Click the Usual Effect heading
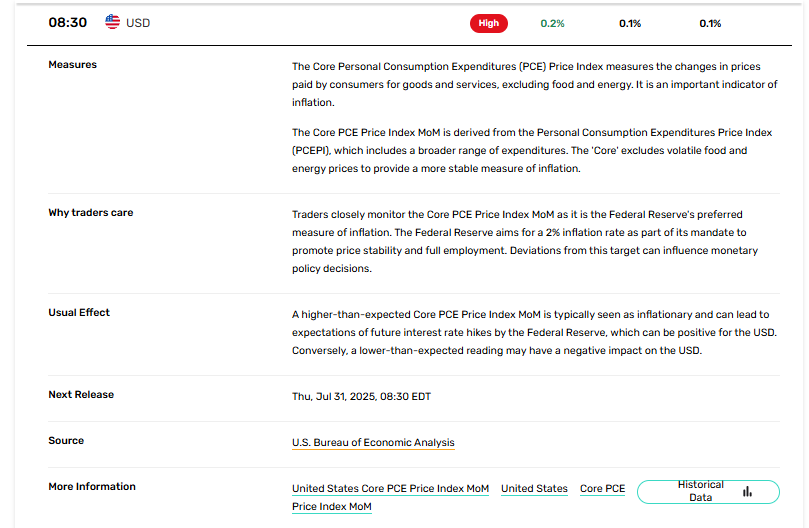The height and width of the screenshot is (528, 809). [79, 313]
